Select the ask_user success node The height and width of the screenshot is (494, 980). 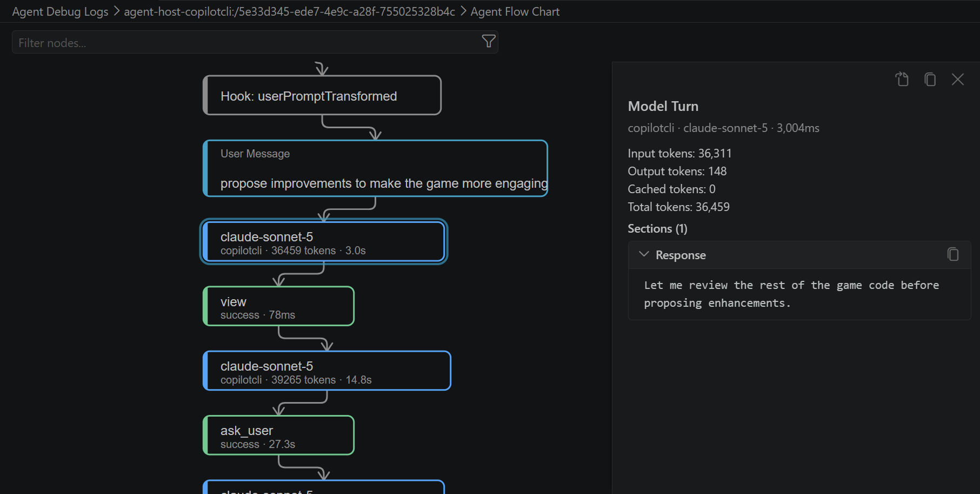coord(278,435)
